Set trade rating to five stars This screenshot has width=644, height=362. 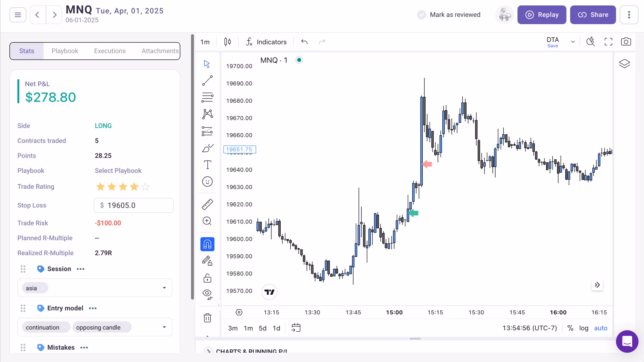[145, 187]
